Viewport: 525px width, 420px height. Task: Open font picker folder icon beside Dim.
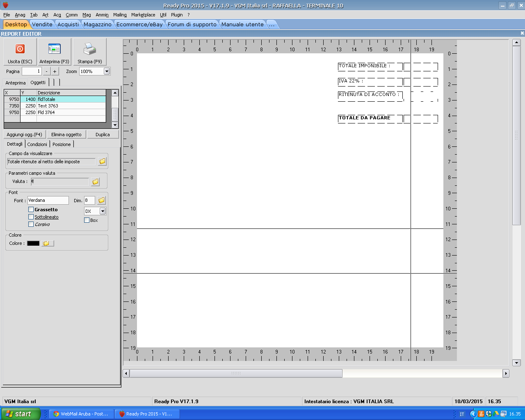[101, 200]
